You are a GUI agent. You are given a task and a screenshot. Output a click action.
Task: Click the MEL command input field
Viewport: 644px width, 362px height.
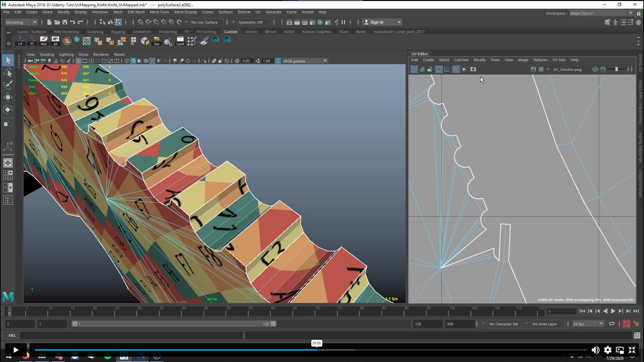click(131, 335)
